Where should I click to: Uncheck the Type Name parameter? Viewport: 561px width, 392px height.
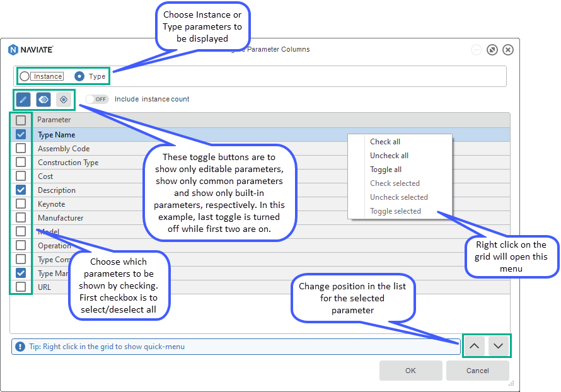[x=21, y=134]
